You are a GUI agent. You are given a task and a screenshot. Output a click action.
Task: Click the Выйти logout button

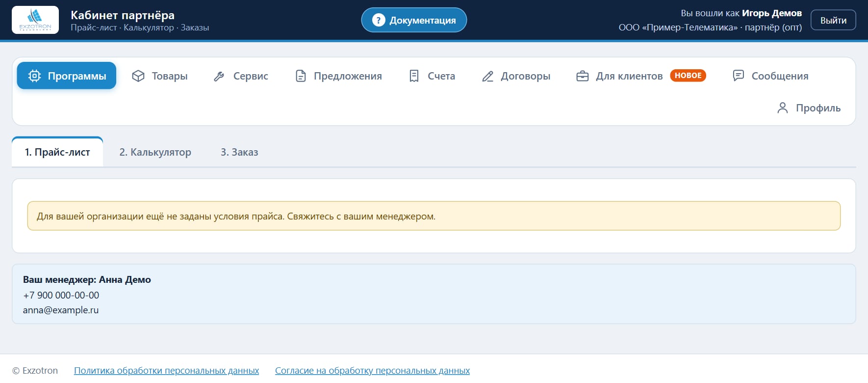pos(833,20)
